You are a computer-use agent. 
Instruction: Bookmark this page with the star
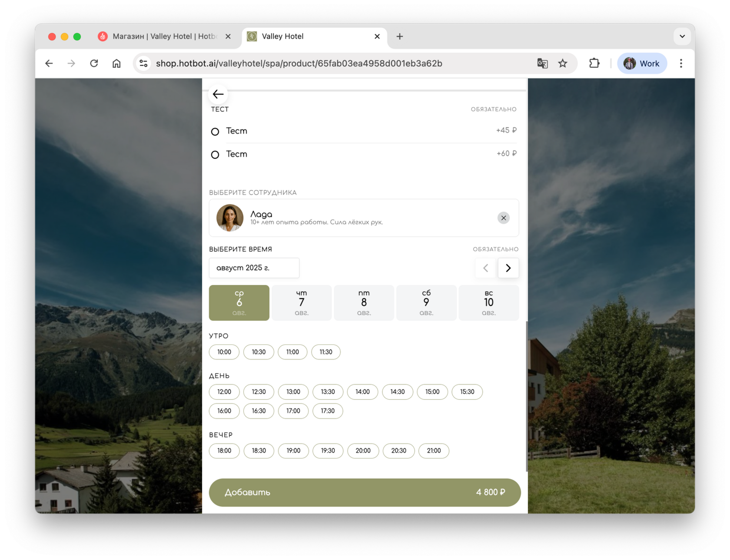click(x=563, y=63)
